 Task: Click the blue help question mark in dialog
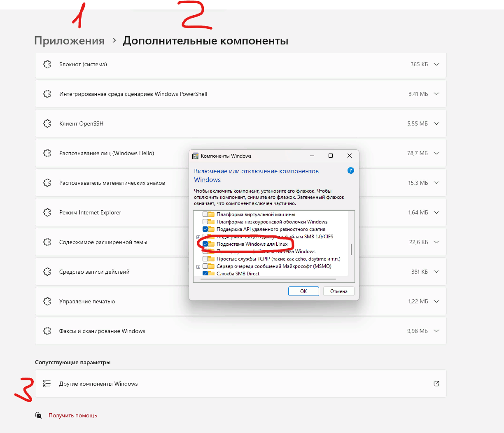point(351,170)
